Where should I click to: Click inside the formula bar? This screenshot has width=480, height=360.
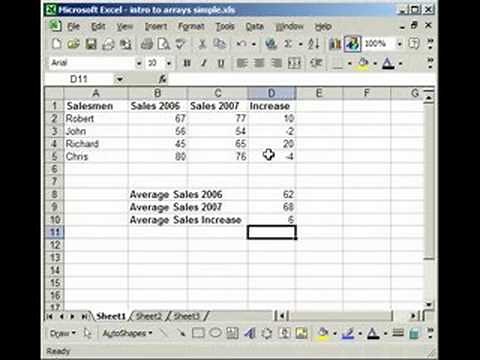[x=302, y=79]
